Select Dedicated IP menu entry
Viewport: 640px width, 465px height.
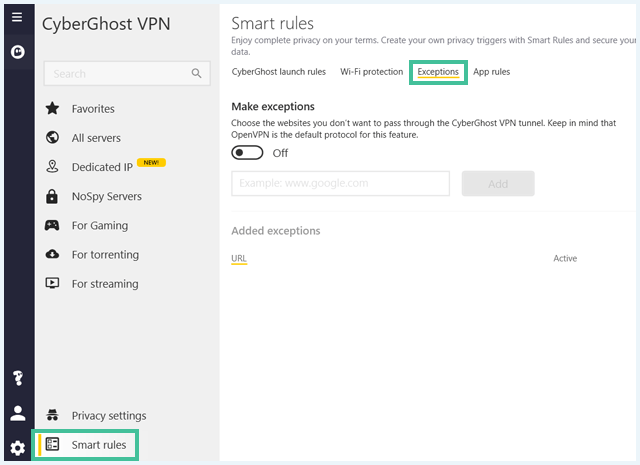[x=102, y=167]
